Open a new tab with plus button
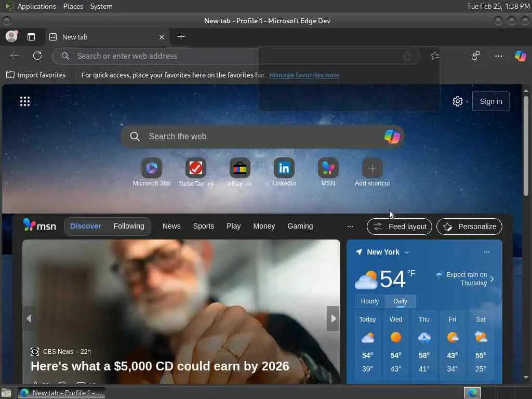The image size is (532, 399). pos(181,37)
